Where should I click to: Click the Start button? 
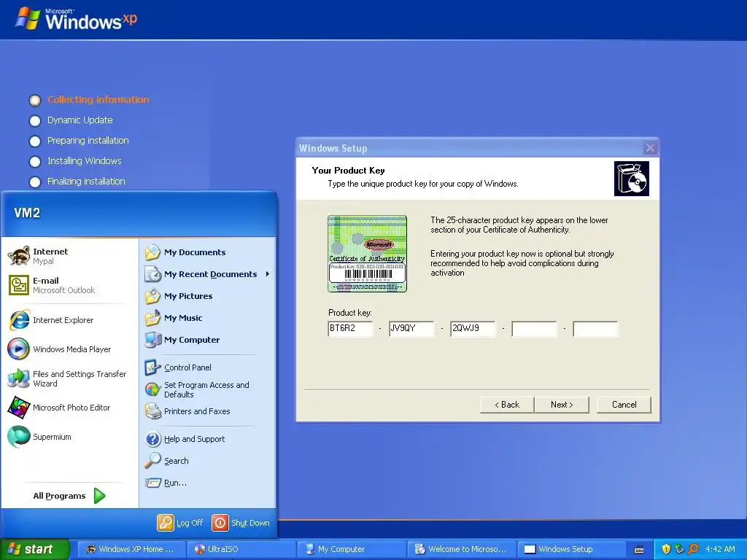35,549
